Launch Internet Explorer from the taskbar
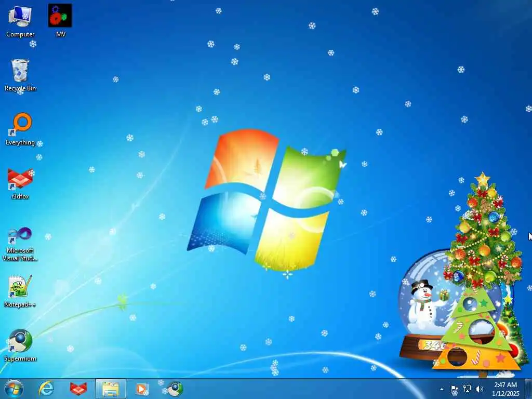Screen dimensions: 532x399 [x=46, y=389]
